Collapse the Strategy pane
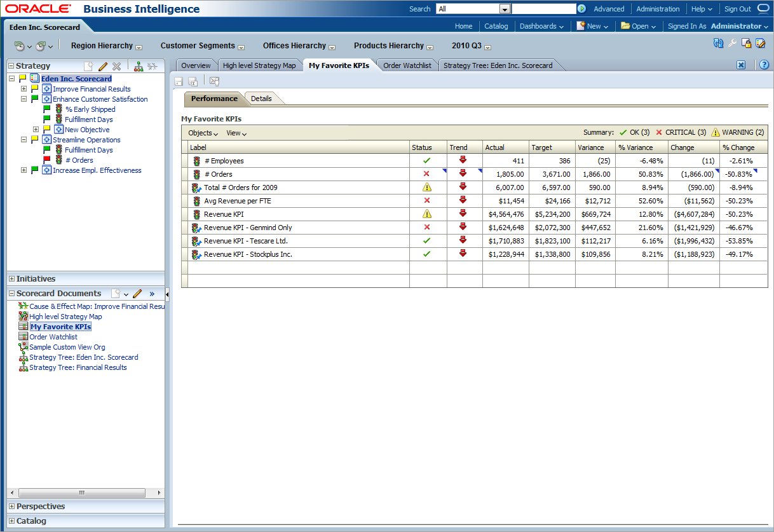 tap(11, 66)
